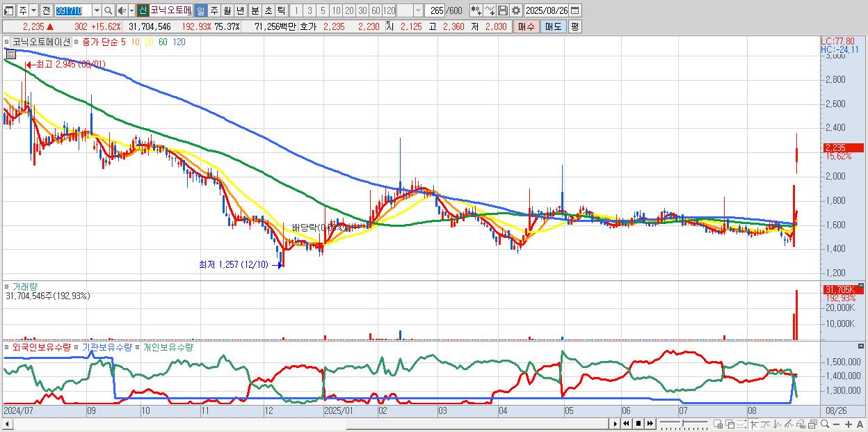Click the overlapping windows icon
Screen dimensions: 868x432
730,424
